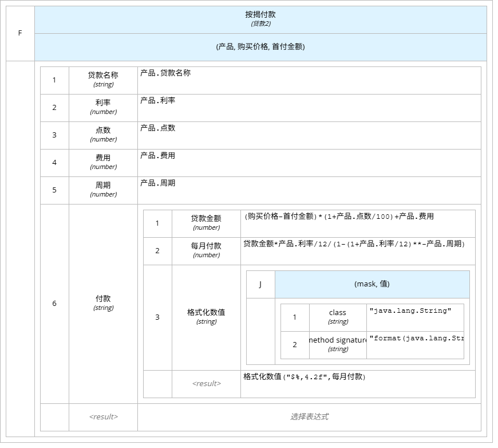Click the 产品.点数 expression field
The width and height of the screenshot is (498, 448).
click(x=309, y=135)
